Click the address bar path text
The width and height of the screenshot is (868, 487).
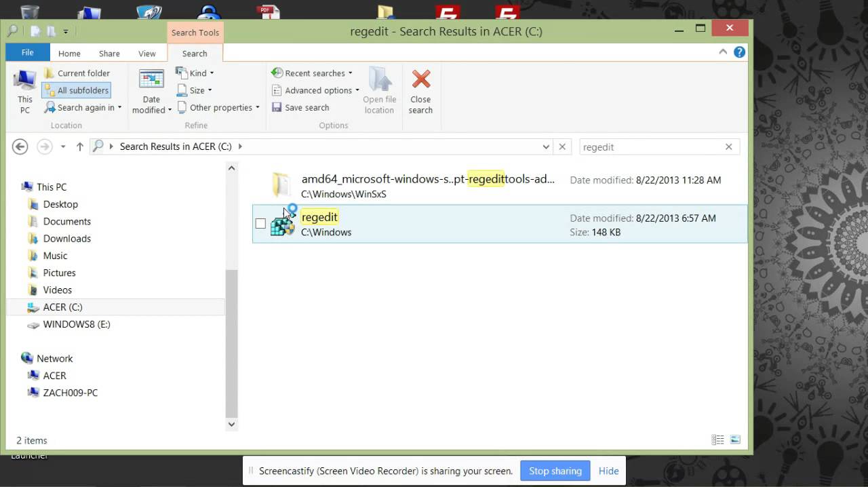point(176,147)
